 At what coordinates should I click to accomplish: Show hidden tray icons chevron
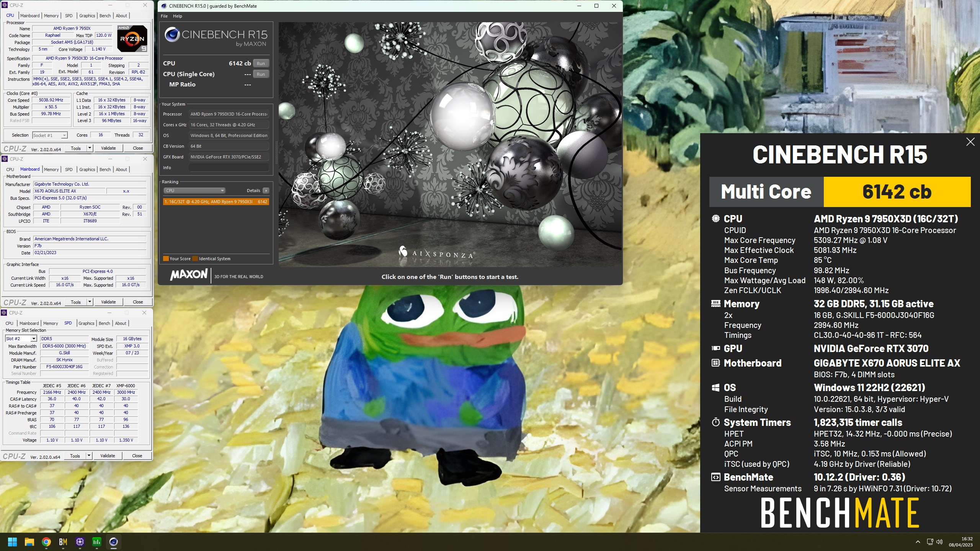point(918,542)
